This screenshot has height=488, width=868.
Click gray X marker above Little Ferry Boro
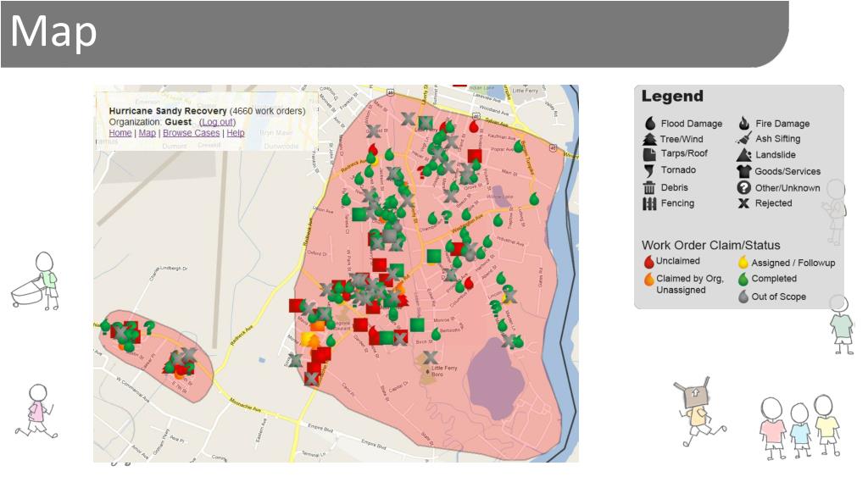[430, 358]
